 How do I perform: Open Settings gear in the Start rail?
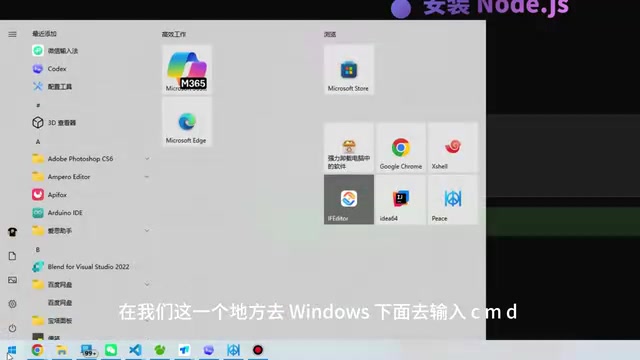(x=12, y=304)
